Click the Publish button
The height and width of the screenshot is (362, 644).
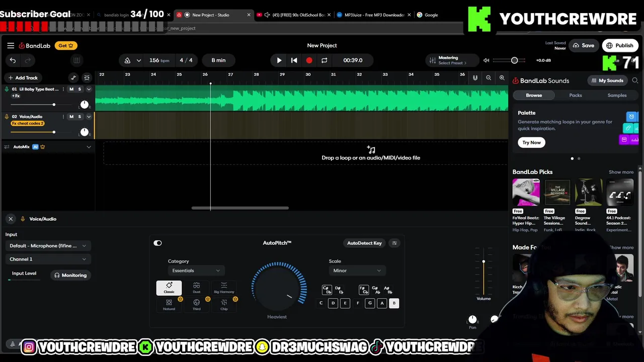click(x=620, y=45)
